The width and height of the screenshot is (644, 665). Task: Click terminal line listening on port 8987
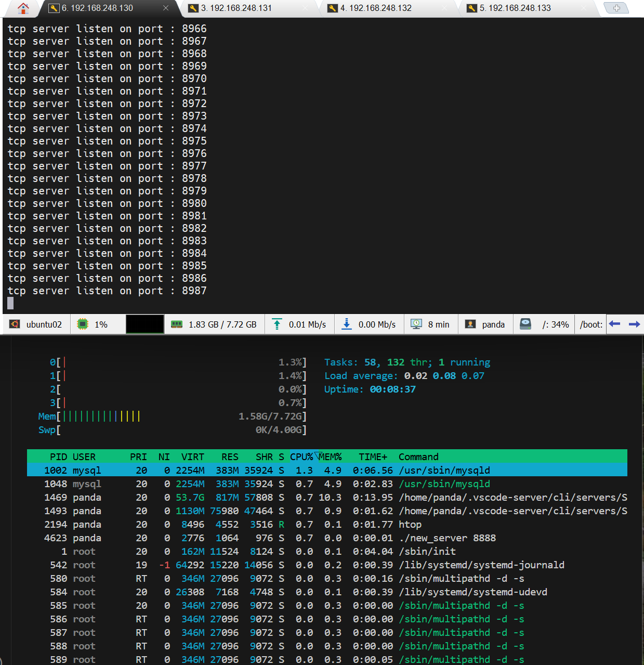pyautogui.click(x=107, y=291)
